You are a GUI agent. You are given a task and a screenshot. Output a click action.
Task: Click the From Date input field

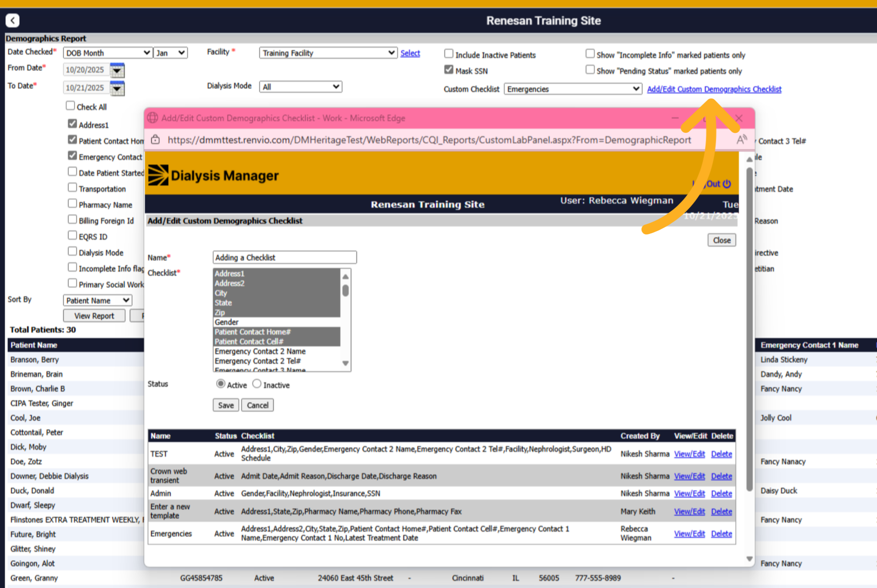tap(86, 70)
